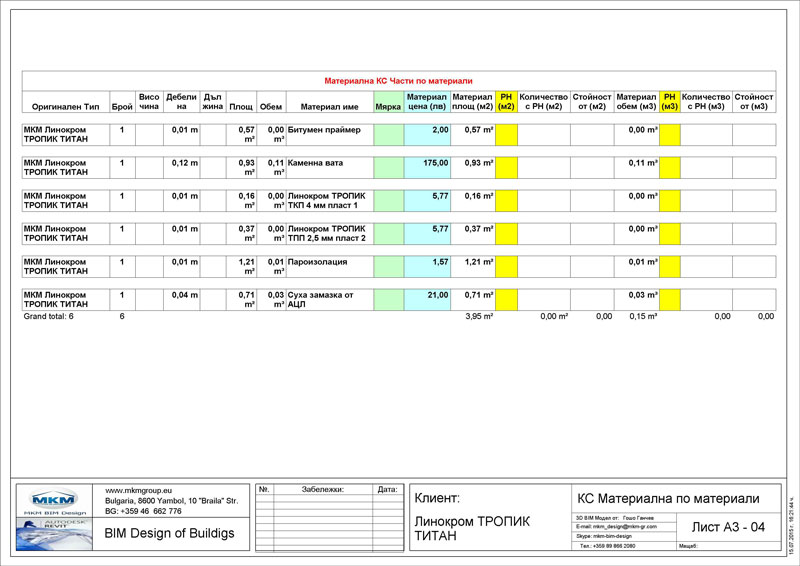
Task: Click material area 0,93 m² in Каменна вата row
Action: click(479, 163)
